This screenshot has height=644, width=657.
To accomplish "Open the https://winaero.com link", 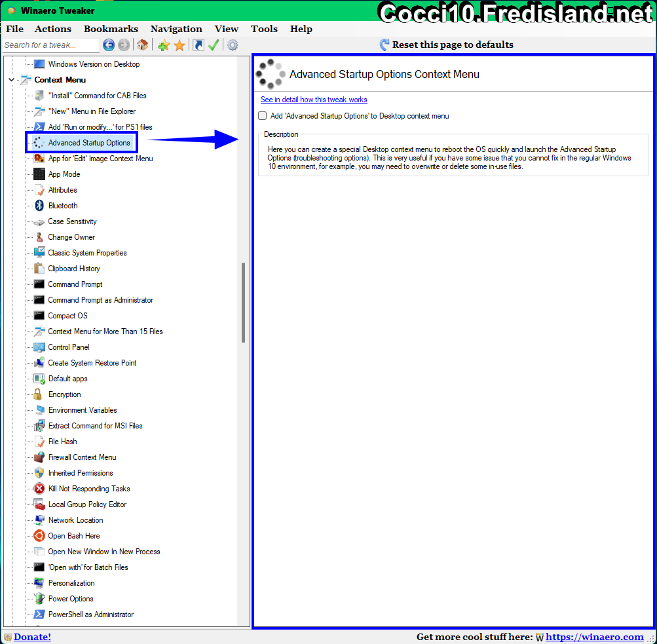I will pyautogui.click(x=594, y=637).
